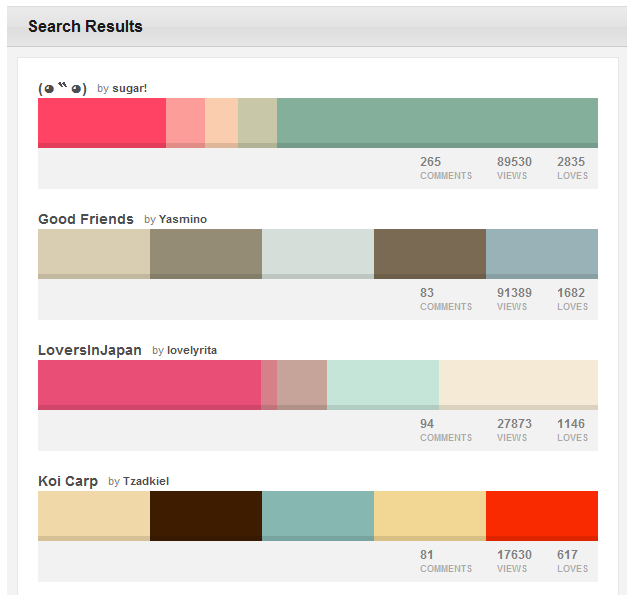Click the 89530 views count
This screenshot has height=595, width=635.
pos(514,162)
